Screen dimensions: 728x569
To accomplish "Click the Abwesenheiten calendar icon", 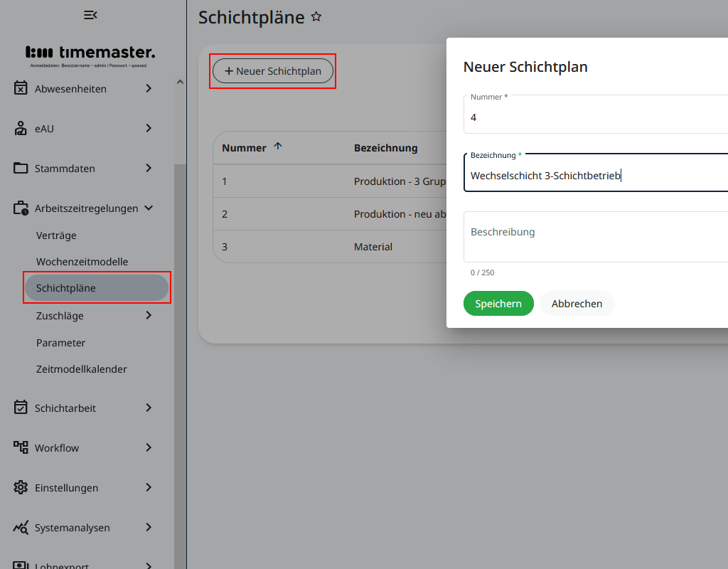I will 19,88.
